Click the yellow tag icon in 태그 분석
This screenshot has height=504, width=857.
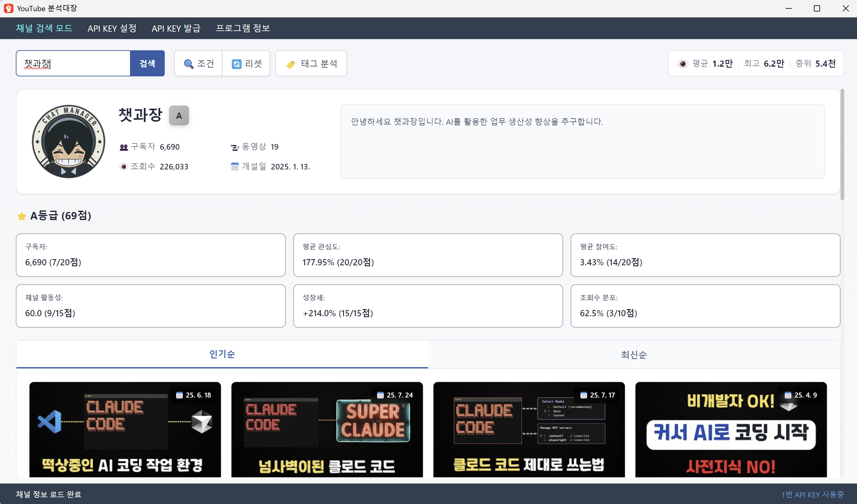(x=291, y=64)
